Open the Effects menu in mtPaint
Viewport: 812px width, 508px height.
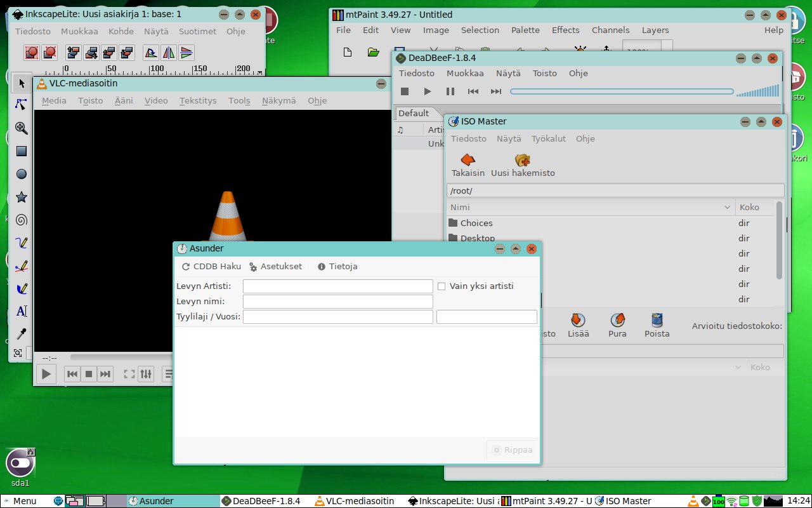pos(565,30)
